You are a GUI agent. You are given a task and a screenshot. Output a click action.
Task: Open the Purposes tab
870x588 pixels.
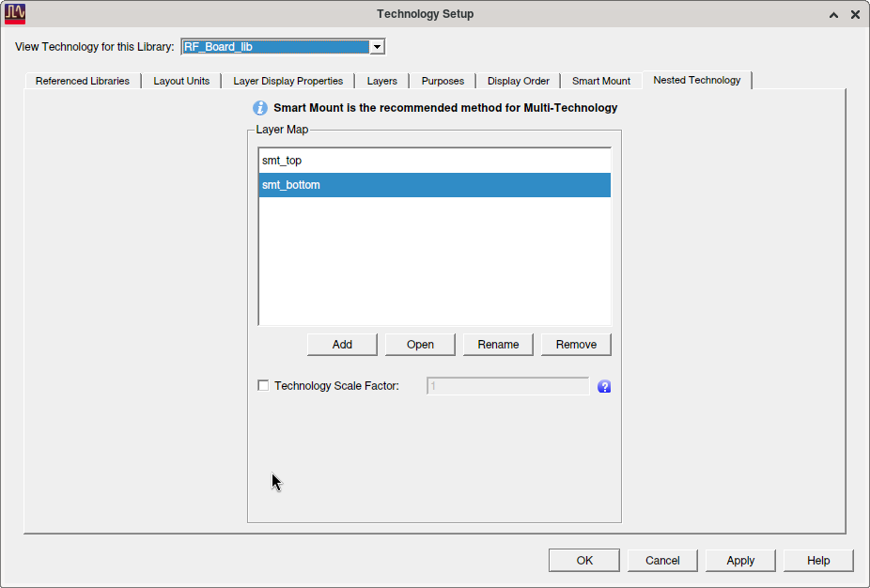443,81
